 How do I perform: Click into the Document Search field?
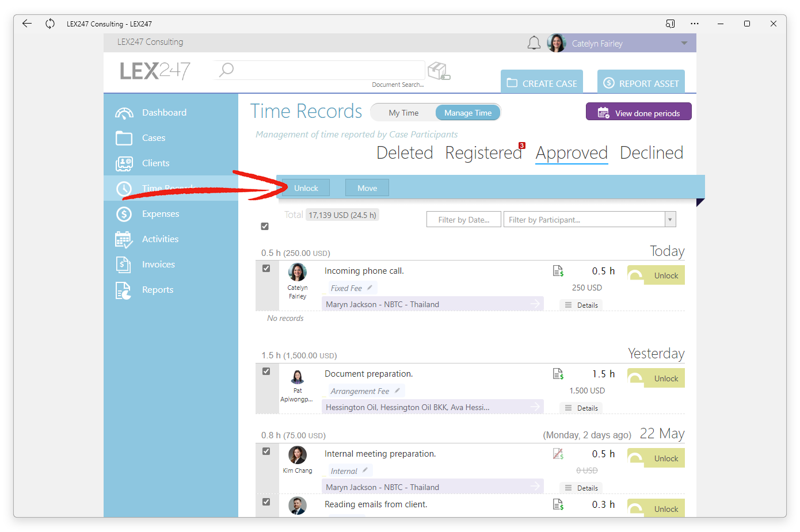pos(319,70)
